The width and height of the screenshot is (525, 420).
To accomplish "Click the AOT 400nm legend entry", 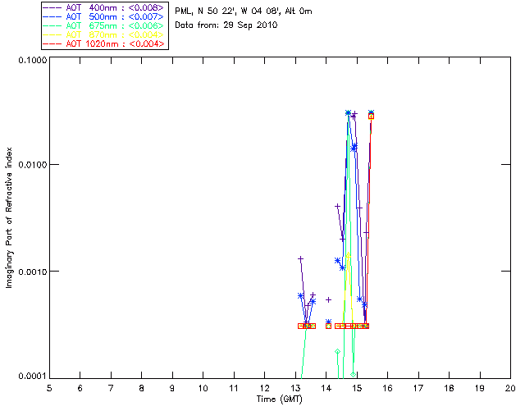I will click(x=103, y=7).
